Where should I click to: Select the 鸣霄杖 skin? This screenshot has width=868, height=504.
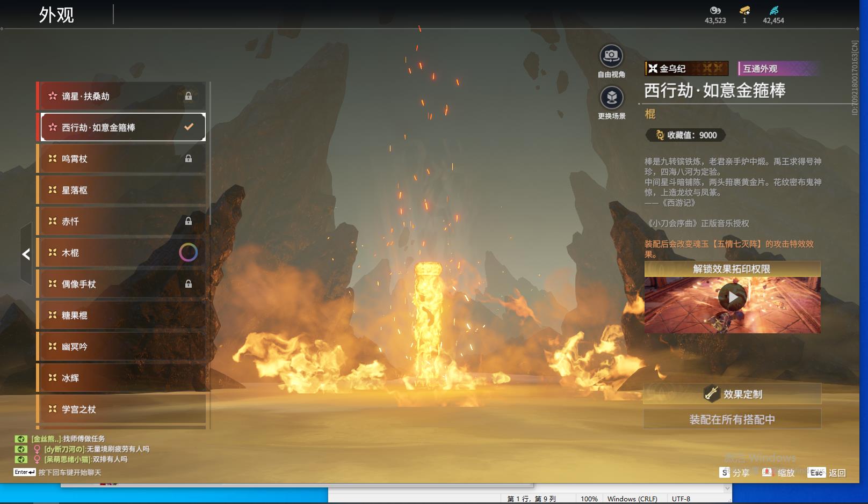point(121,159)
